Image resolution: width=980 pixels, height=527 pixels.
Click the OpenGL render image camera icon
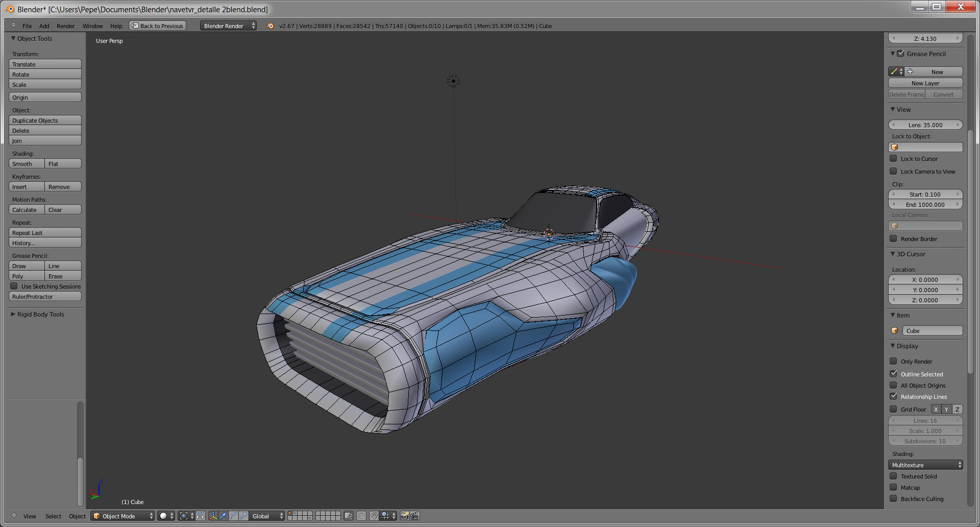[x=404, y=516]
